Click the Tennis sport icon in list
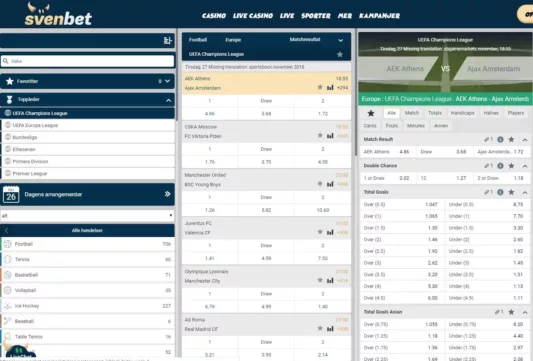Image resolution: width=533 pixels, height=361 pixels. click(8, 259)
